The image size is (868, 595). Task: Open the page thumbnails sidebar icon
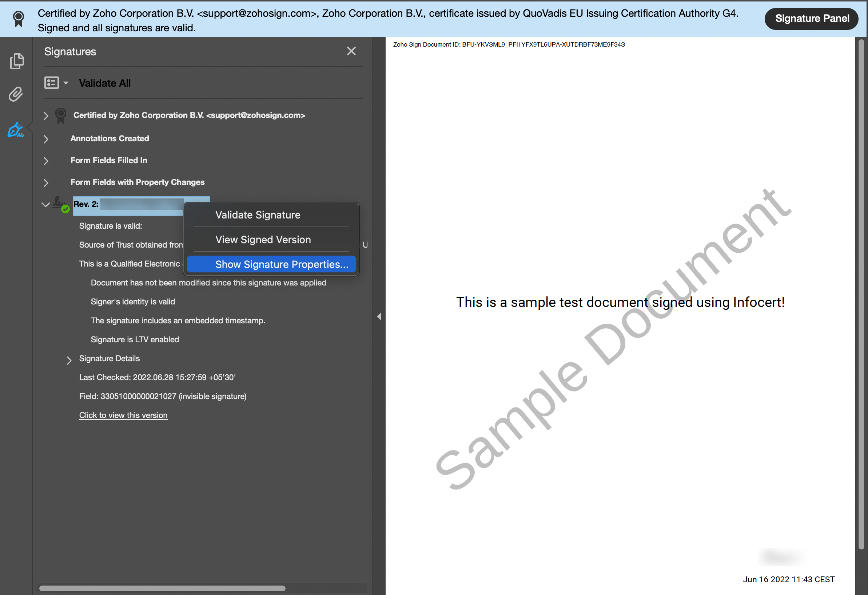(x=17, y=61)
